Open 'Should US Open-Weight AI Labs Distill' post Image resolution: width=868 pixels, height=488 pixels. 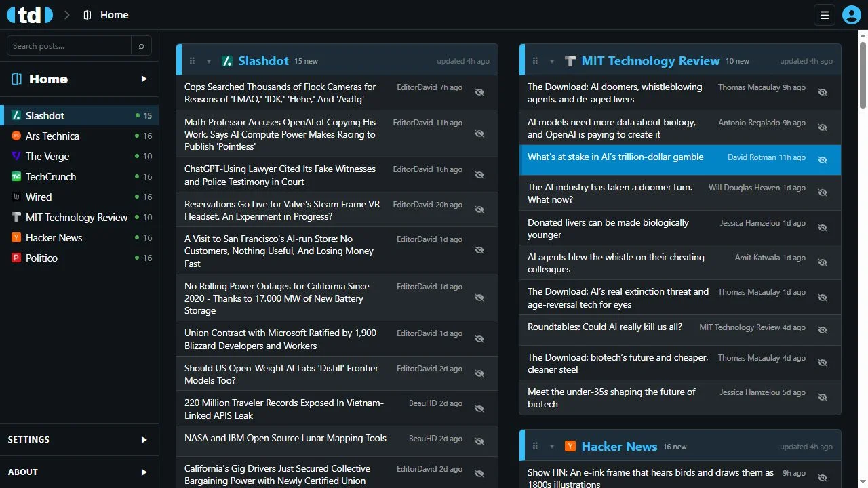coord(281,374)
